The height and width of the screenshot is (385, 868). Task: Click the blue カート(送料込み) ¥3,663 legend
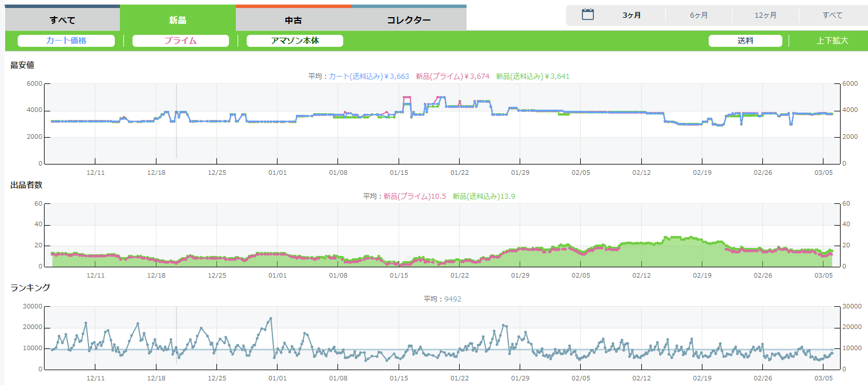coord(369,77)
